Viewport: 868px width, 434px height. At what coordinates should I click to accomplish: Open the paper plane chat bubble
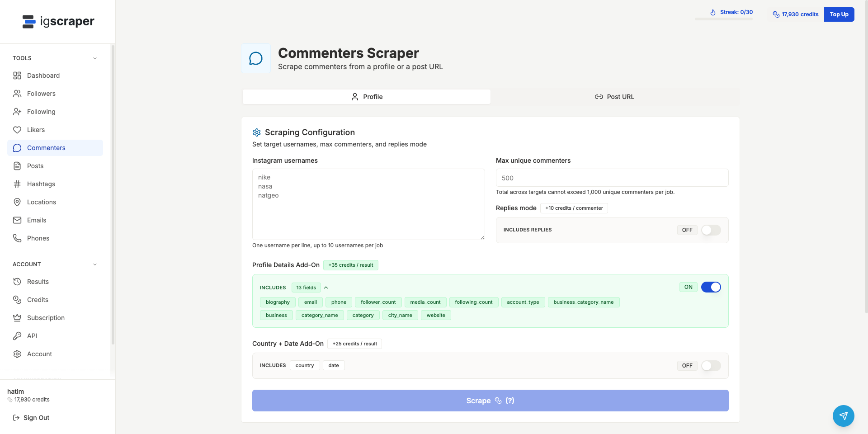pyautogui.click(x=844, y=416)
